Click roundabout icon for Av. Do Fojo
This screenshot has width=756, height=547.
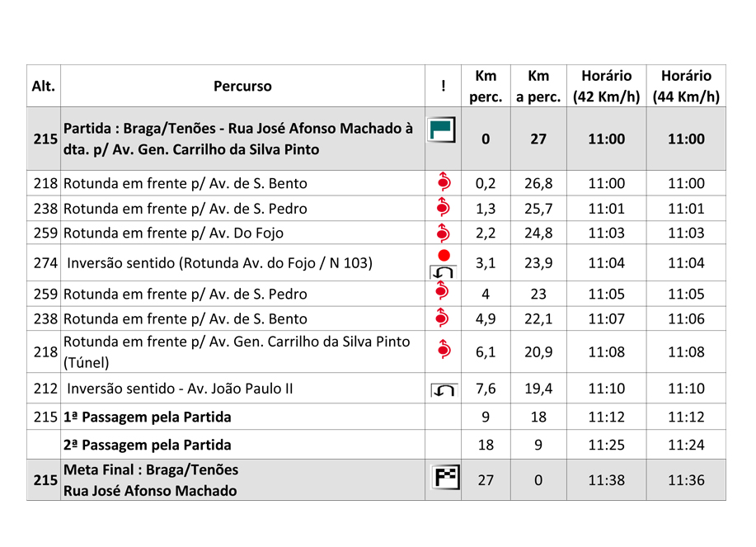(444, 233)
